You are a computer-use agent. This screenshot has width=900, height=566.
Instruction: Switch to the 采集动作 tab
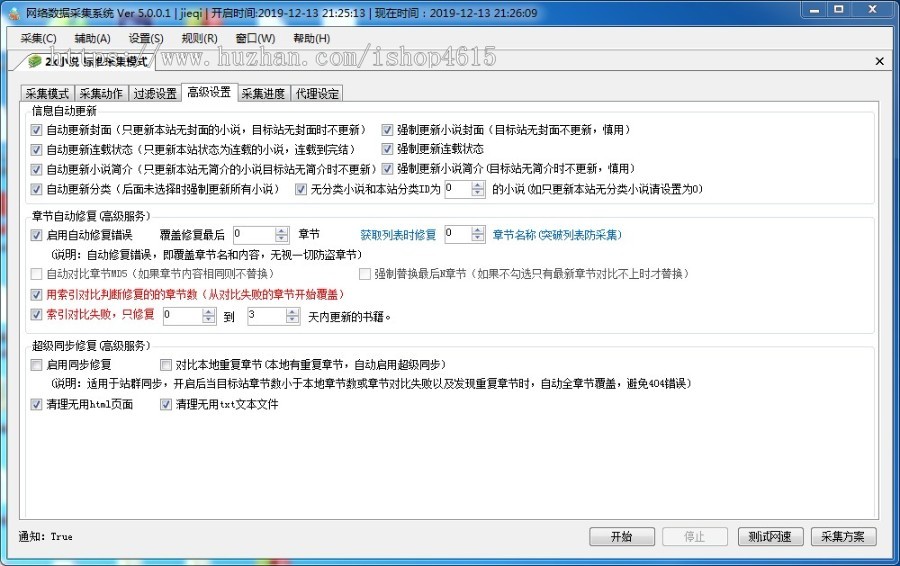tap(101, 94)
